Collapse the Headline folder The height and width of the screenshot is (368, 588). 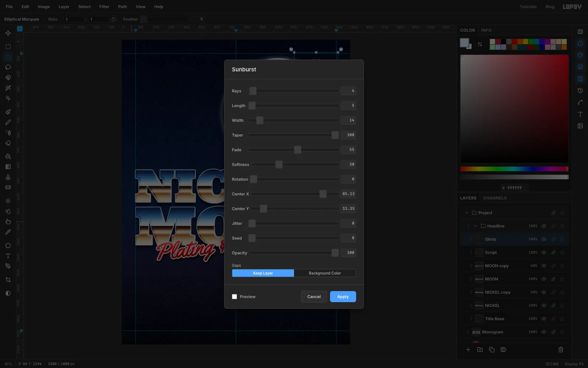[476, 226]
